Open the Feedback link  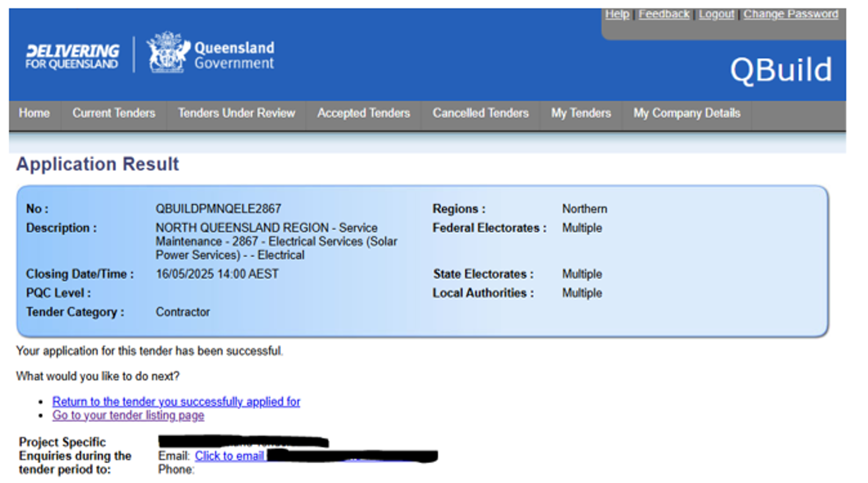point(663,14)
